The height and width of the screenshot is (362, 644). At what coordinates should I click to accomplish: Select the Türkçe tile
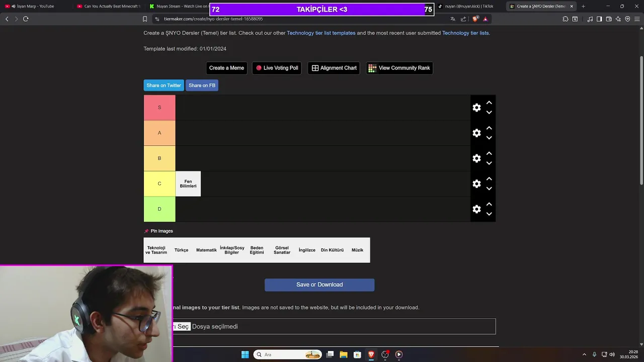(181, 250)
